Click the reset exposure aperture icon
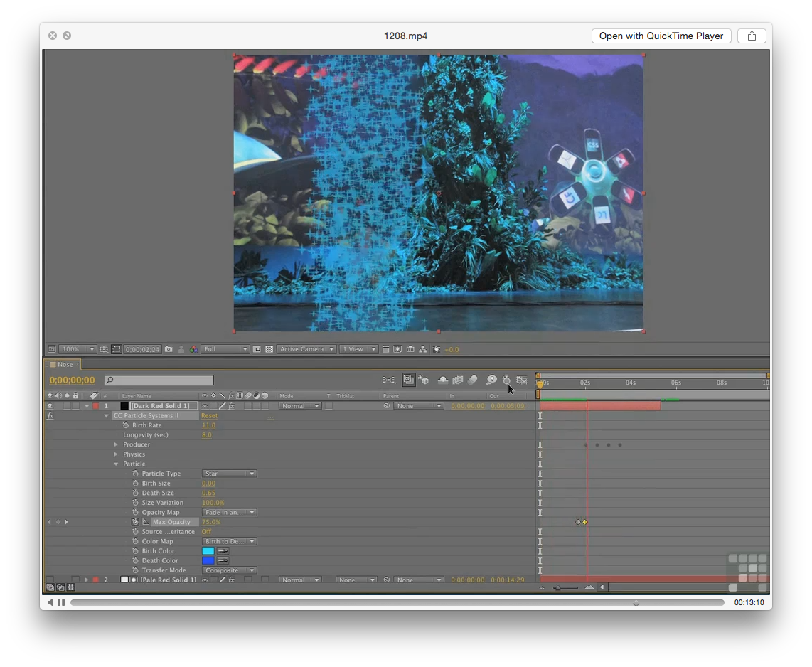 pyautogui.click(x=437, y=350)
